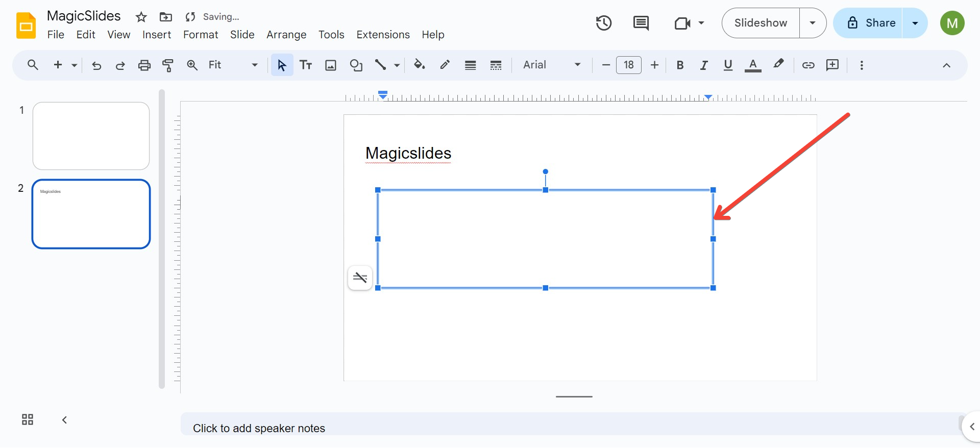Image resolution: width=980 pixels, height=448 pixels.
Task: Toggle Underline formatting
Action: (x=728, y=65)
